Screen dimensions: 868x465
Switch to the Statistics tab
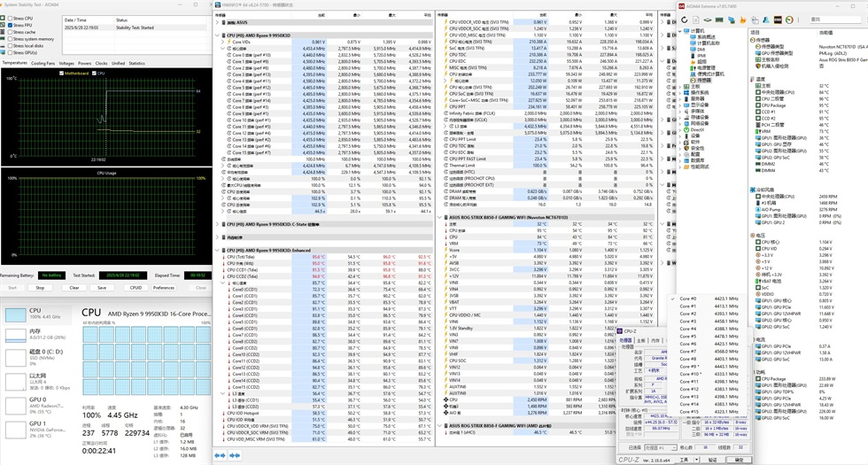pyautogui.click(x=136, y=63)
